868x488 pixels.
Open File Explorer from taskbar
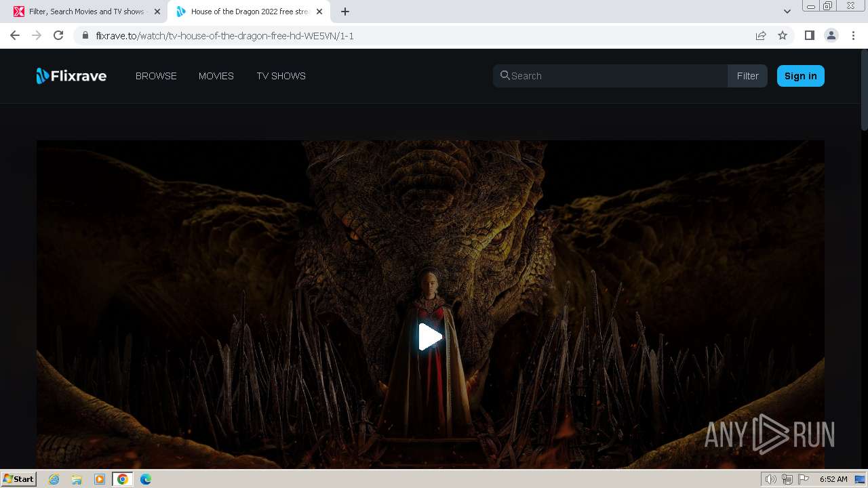[x=77, y=479]
